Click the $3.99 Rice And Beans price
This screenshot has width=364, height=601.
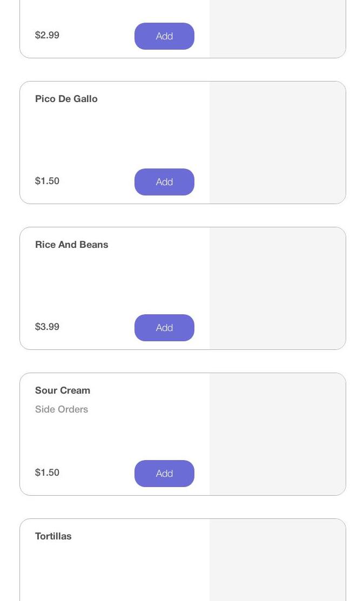48,327
